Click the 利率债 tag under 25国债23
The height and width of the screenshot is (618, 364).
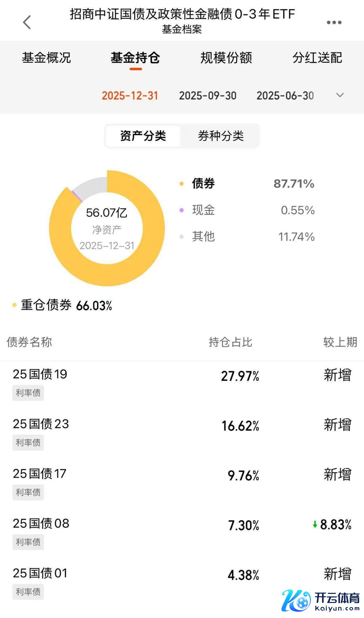tap(28, 442)
